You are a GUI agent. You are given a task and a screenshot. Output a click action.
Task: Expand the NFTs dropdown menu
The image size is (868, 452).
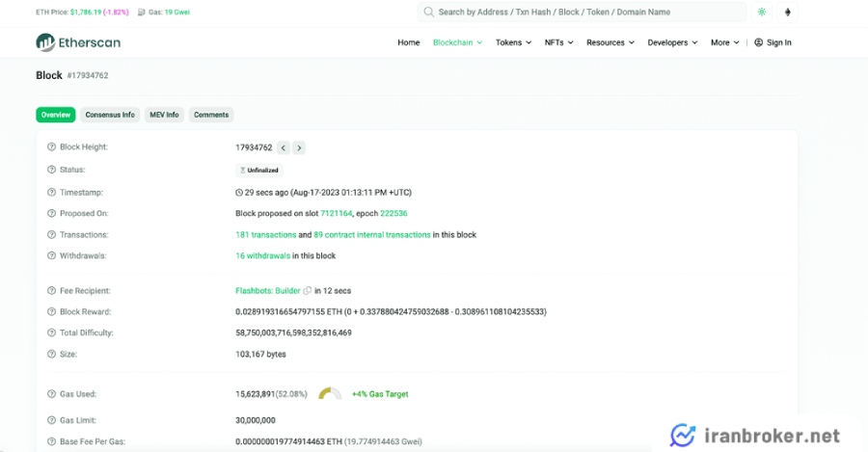tap(558, 42)
